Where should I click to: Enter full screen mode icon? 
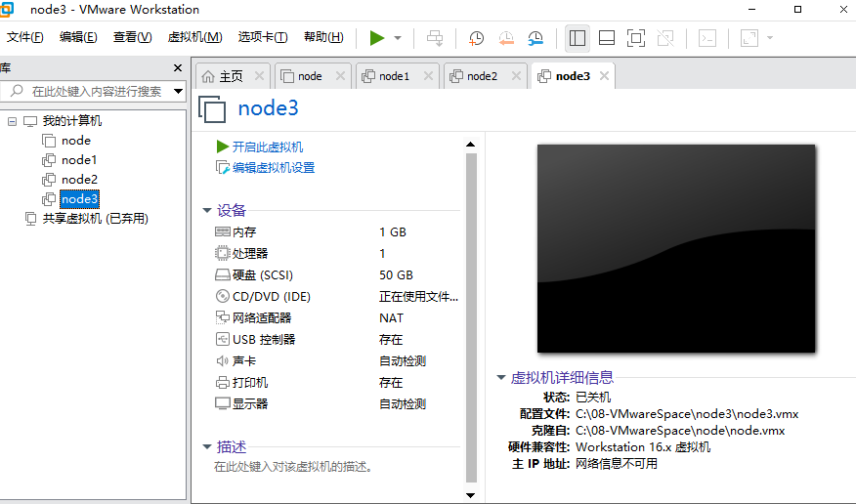pyautogui.click(x=636, y=38)
